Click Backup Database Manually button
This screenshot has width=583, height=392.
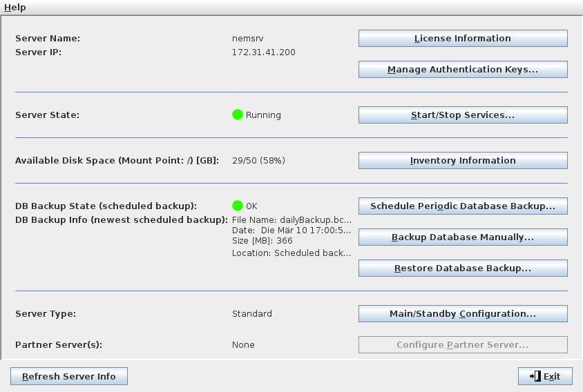coord(462,237)
